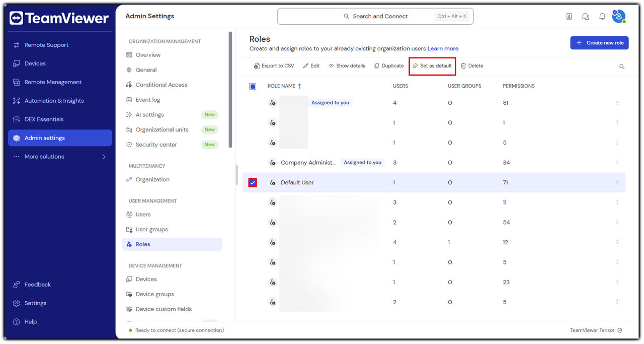Open the contacts book icon
Image resolution: width=644 pixels, height=344 pixels.
click(569, 17)
